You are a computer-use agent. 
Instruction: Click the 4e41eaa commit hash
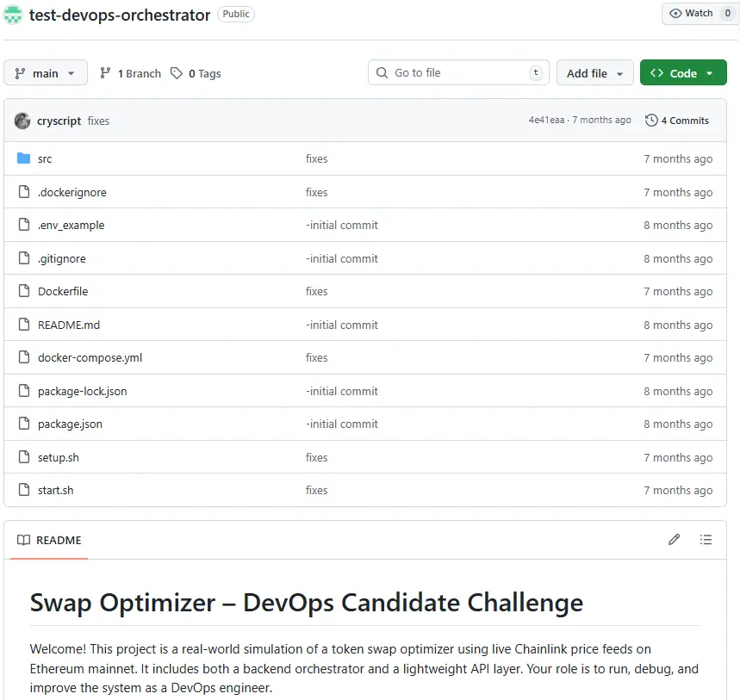coord(546,121)
